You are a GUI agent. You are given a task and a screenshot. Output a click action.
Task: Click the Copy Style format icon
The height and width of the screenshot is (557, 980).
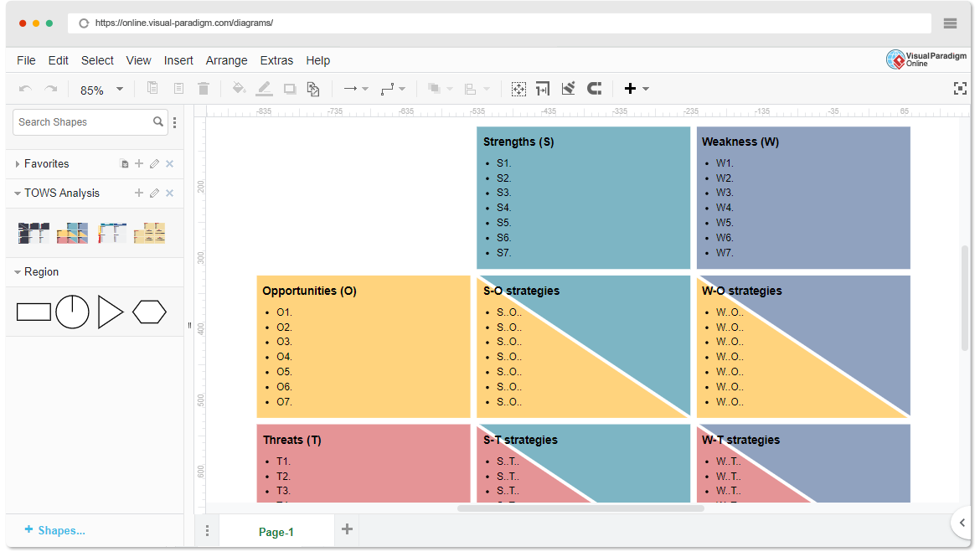pyautogui.click(x=313, y=89)
